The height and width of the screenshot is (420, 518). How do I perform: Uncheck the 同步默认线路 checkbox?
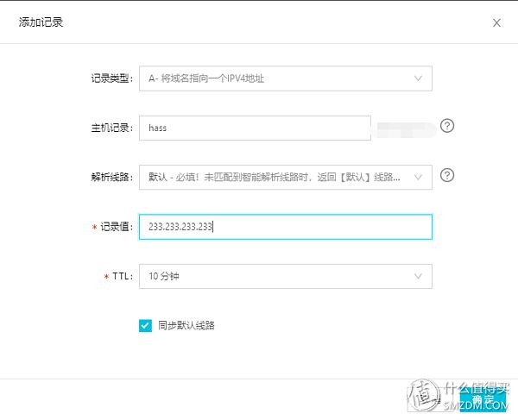(145, 326)
